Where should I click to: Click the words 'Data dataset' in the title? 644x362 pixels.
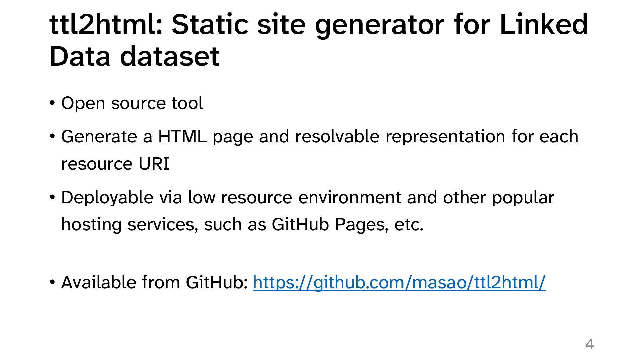pyautogui.click(x=135, y=56)
